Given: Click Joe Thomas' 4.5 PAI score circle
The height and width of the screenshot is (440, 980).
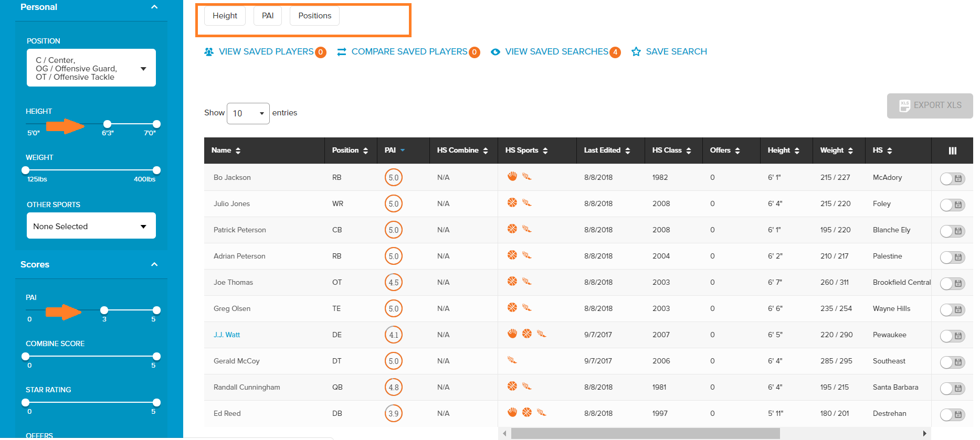Looking at the screenshot, I should point(394,282).
